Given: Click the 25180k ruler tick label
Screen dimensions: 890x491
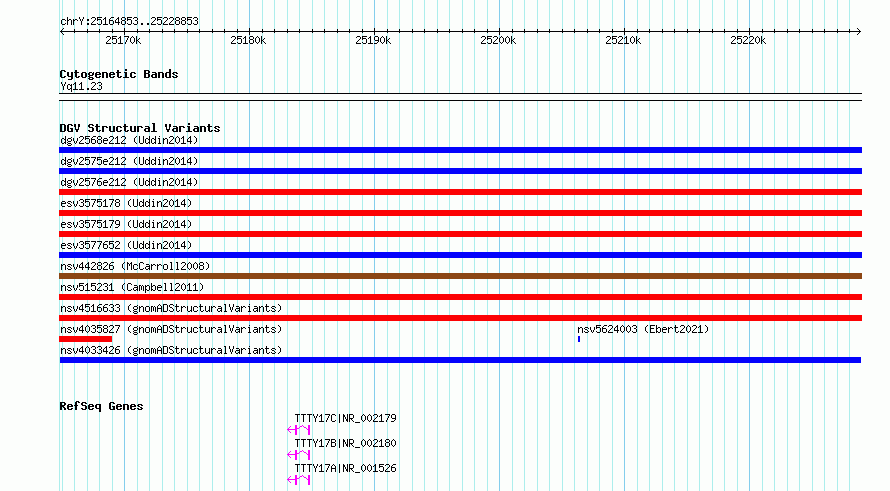Looking at the screenshot, I should [248, 40].
